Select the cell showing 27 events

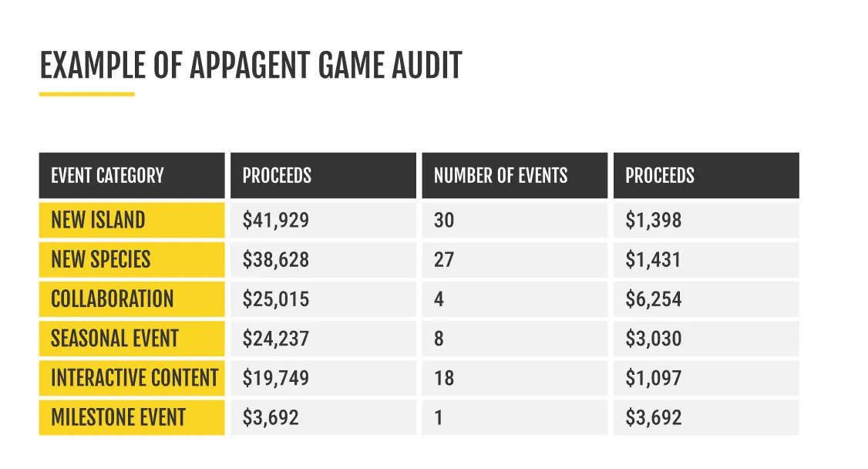pyautogui.click(x=514, y=260)
